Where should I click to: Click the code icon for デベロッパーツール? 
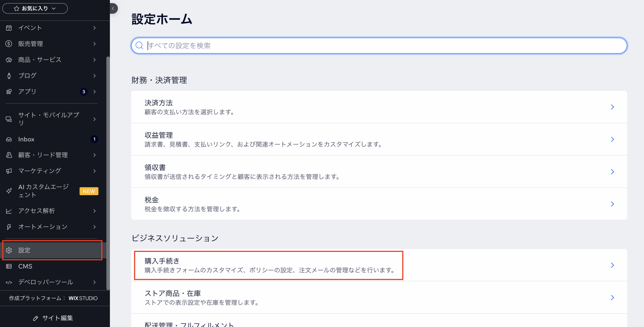coord(9,282)
